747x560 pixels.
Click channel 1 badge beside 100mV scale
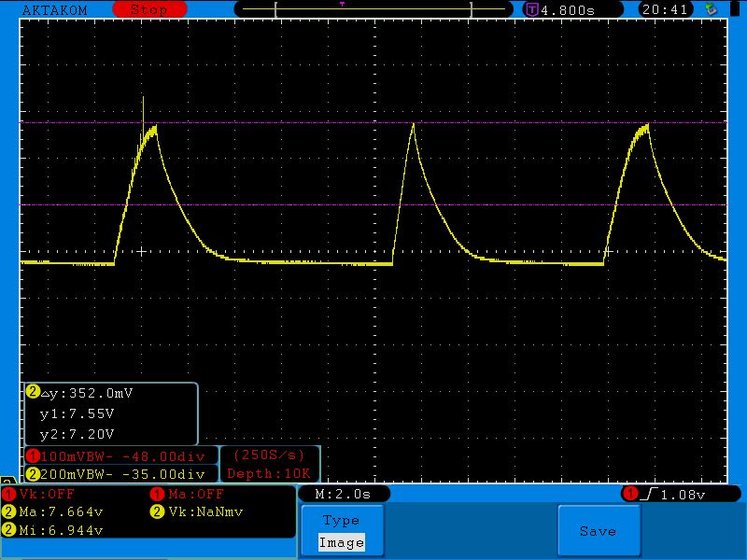pos(34,456)
